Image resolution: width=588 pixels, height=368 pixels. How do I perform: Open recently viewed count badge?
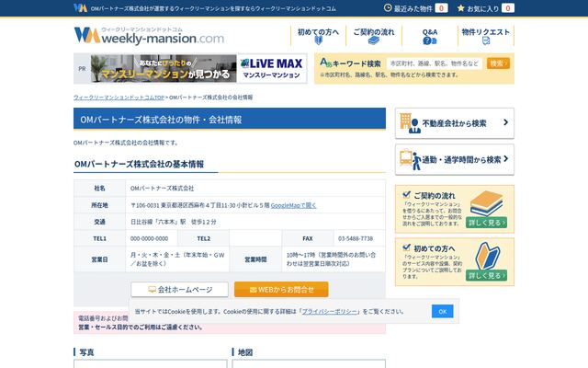coord(441,8)
